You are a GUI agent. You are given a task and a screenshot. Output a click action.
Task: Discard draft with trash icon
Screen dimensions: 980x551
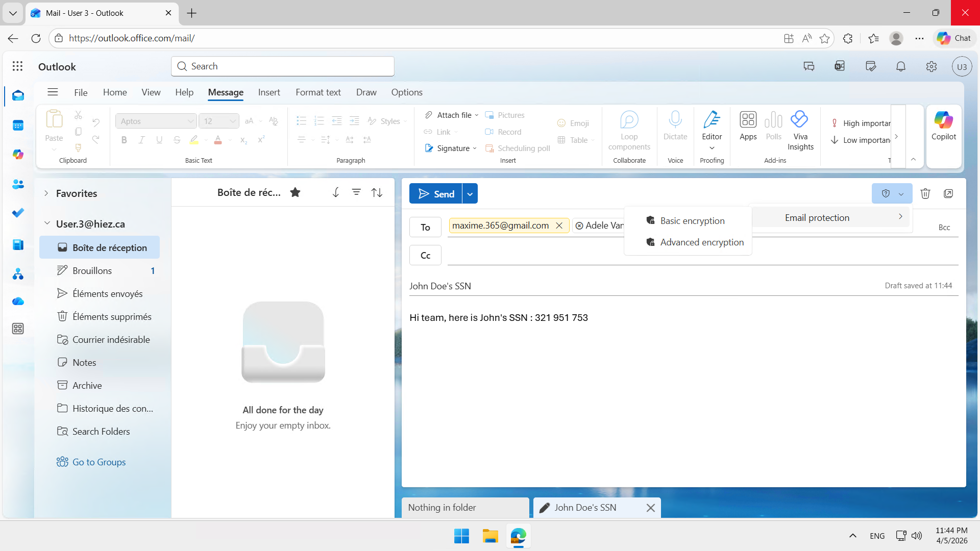coord(925,194)
